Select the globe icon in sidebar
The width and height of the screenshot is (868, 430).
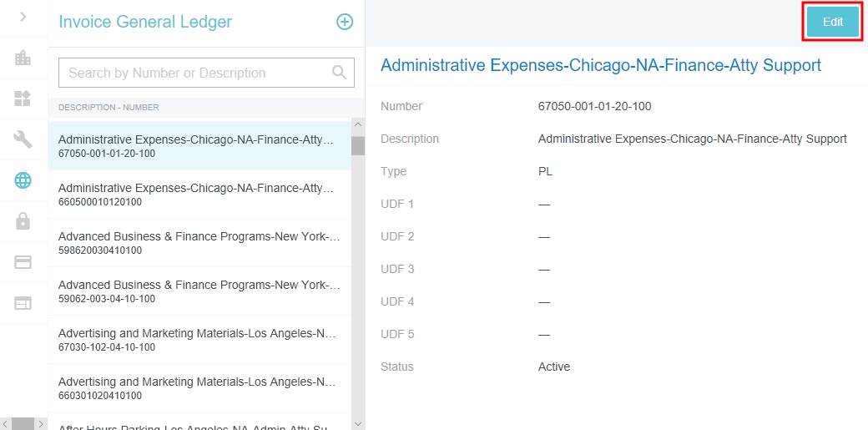(23, 180)
